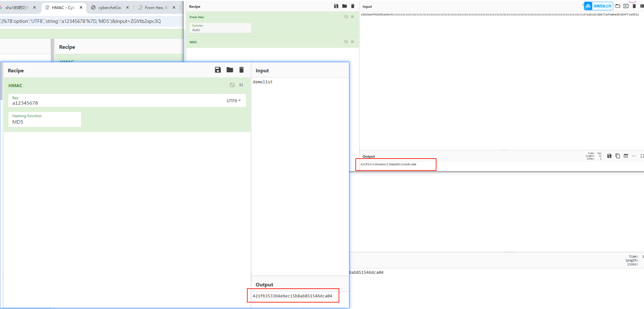Click the Key field containing a12345678
This screenshot has width=644, height=309.
coord(116,103)
